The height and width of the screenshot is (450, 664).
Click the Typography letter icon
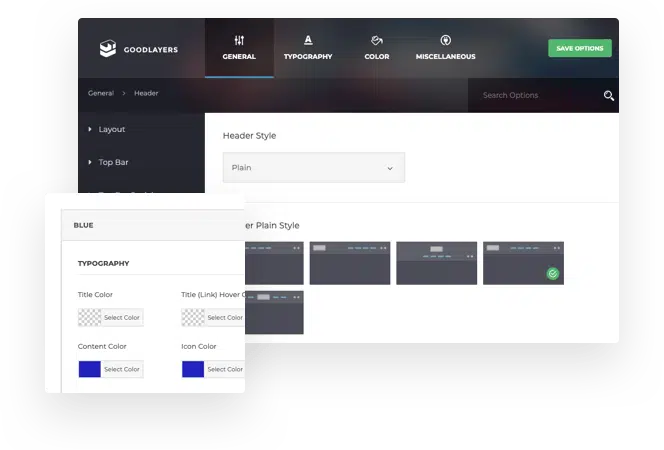pyautogui.click(x=308, y=40)
